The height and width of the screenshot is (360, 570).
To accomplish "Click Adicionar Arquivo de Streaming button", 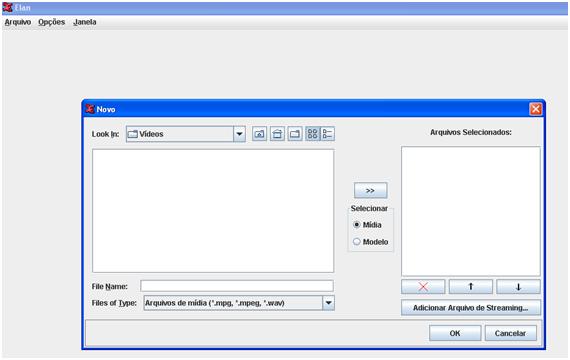I will [471, 308].
